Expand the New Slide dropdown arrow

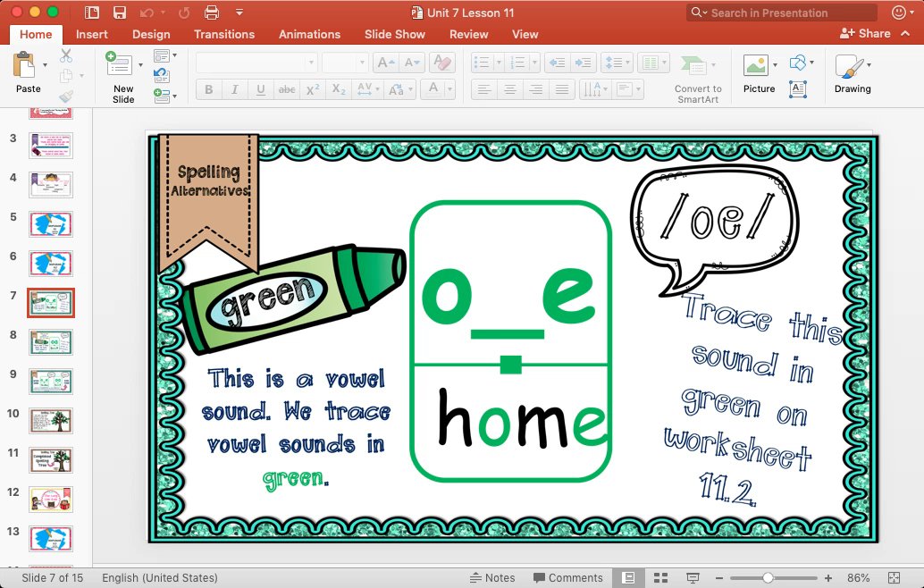pyautogui.click(x=140, y=64)
